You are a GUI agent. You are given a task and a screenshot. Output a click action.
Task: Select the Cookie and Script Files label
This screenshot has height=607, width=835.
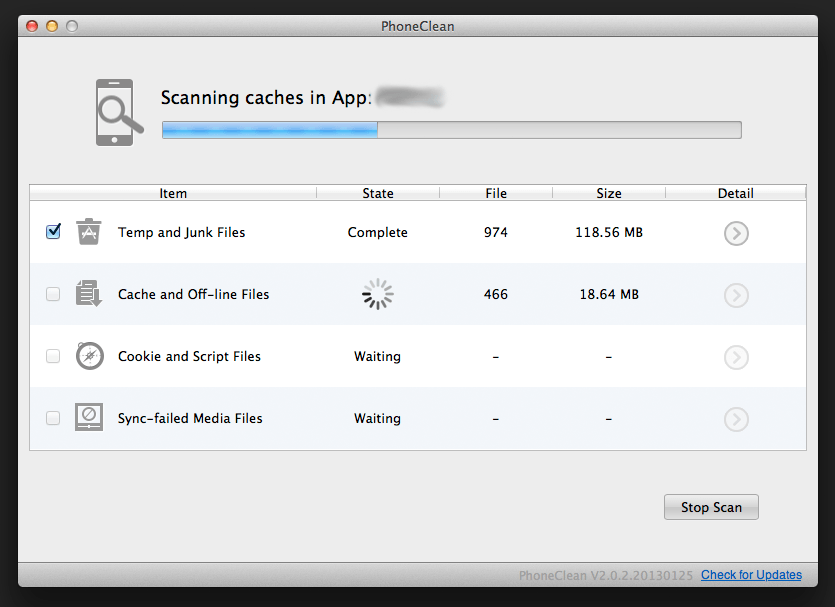pos(189,356)
